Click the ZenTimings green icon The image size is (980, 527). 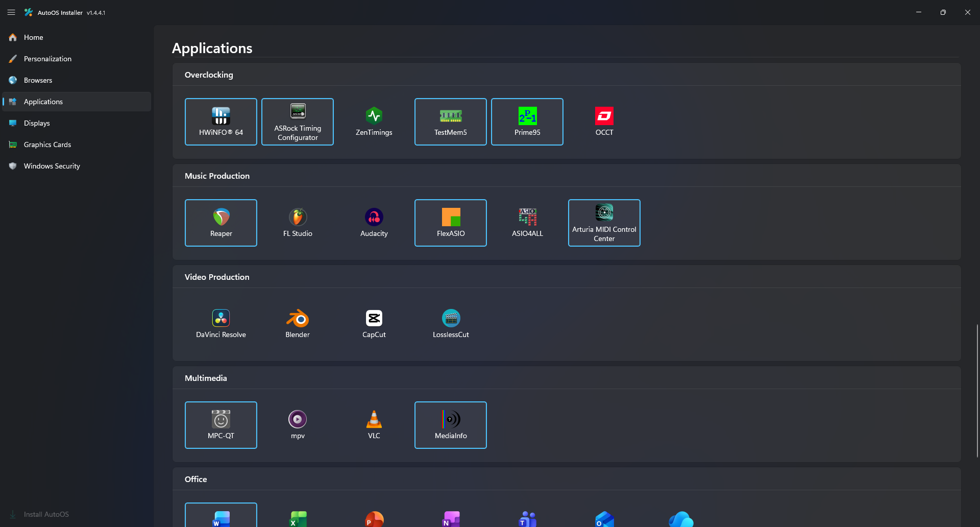click(374, 116)
